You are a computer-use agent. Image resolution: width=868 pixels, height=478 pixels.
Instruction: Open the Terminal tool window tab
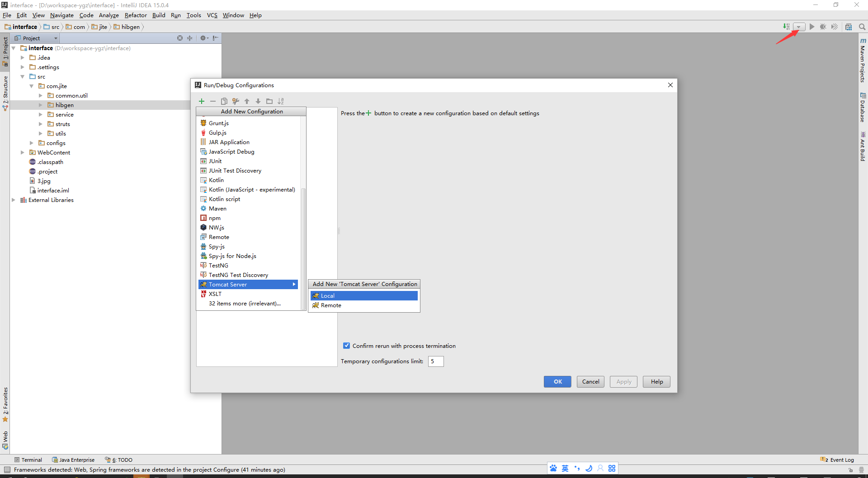(x=28, y=460)
